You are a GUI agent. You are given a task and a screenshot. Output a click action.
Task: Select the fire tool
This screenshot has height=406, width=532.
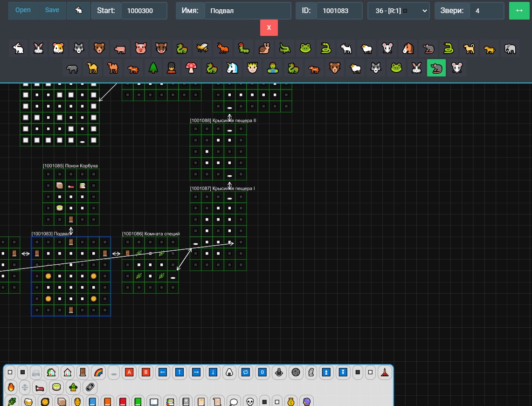[11, 387]
